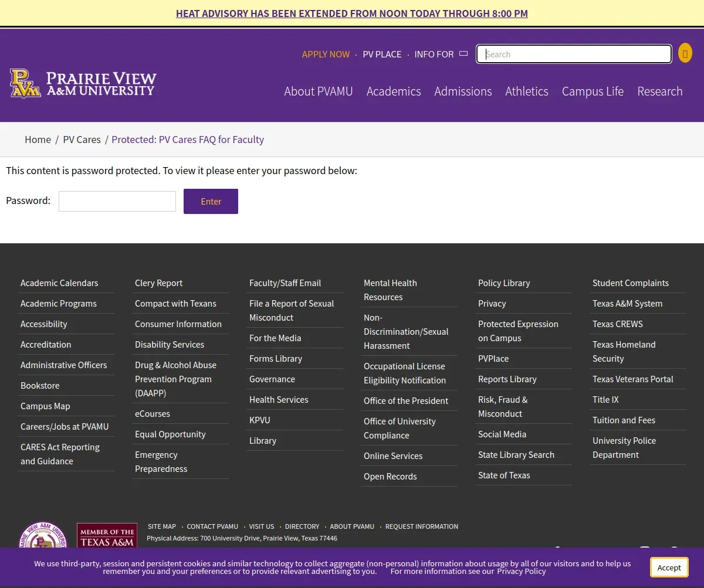The image size is (704, 588).
Task: Open Accreditation footer link
Action: [x=46, y=344]
